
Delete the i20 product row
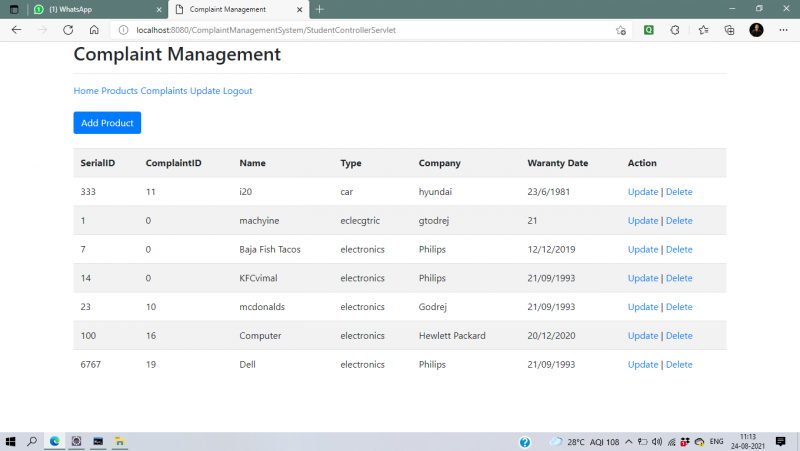tap(679, 192)
